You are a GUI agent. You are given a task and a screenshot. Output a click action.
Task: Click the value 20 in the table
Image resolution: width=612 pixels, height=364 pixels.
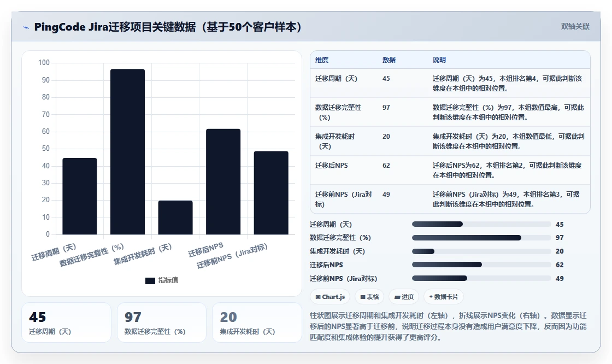click(x=386, y=136)
